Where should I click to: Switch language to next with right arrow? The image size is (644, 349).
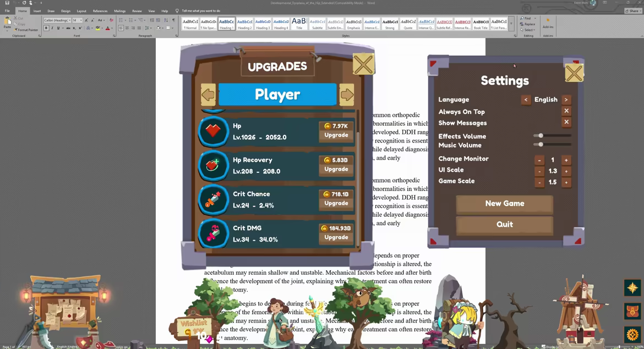click(566, 100)
